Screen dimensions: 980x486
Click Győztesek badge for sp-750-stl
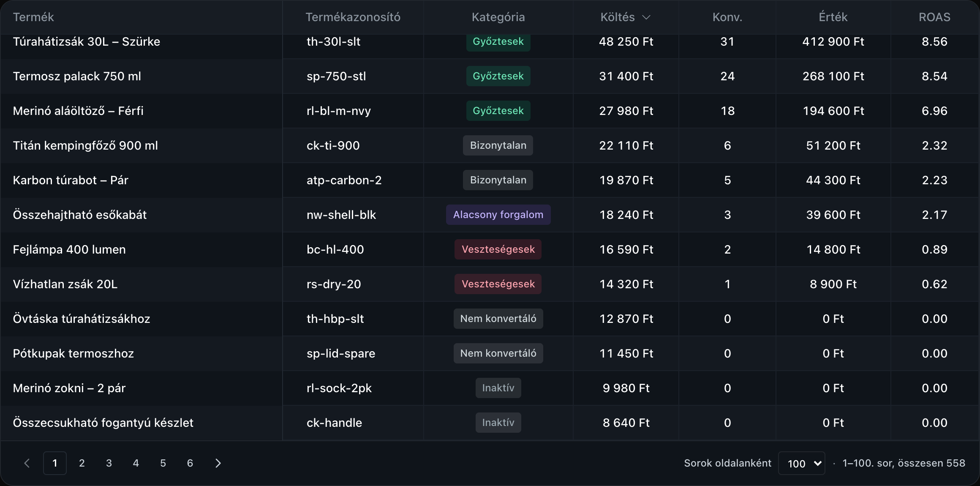[498, 76]
